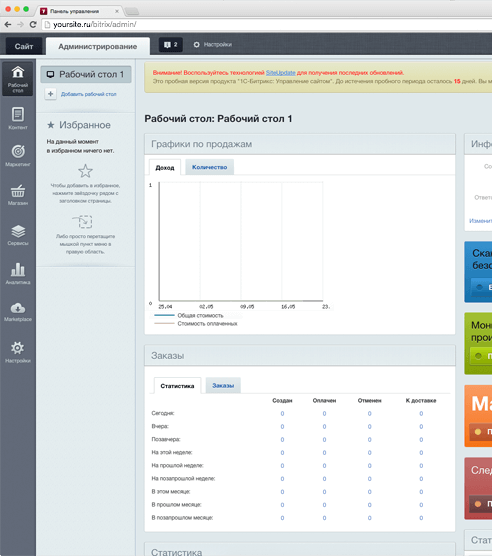The height and width of the screenshot is (556, 492).
Task: Reload the page with the refresh icon
Action: pos(33,24)
